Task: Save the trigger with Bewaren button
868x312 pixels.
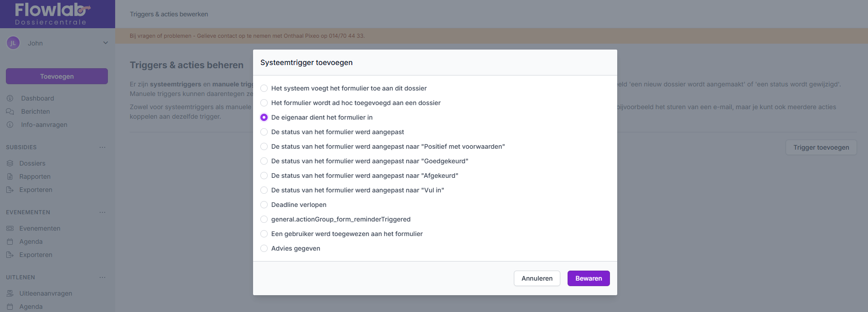Action: 588,278
